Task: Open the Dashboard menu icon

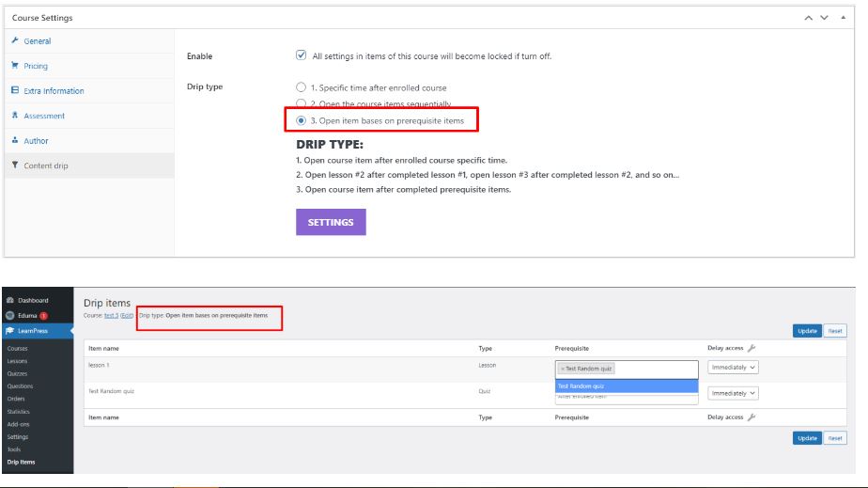Action: (10, 300)
